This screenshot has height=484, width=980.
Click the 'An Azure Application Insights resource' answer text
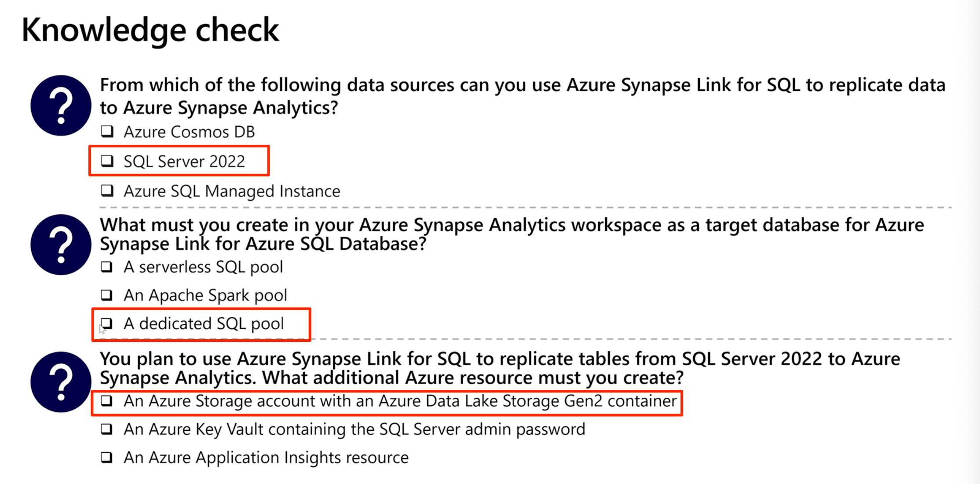pyautogui.click(x=266, y=458)
